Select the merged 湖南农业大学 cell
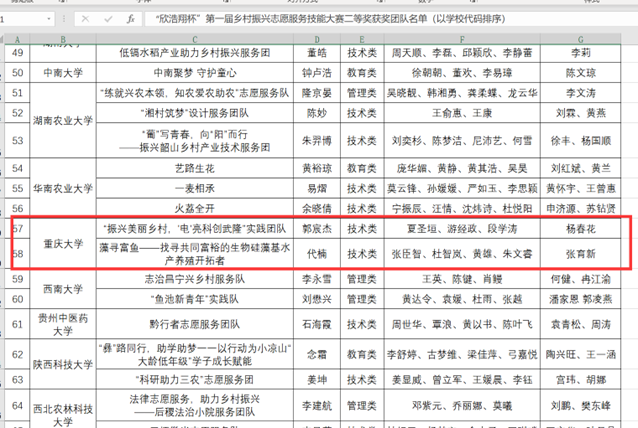Viewport: 638px width, 428px height. pyautogui.click(x=64, y=119)
